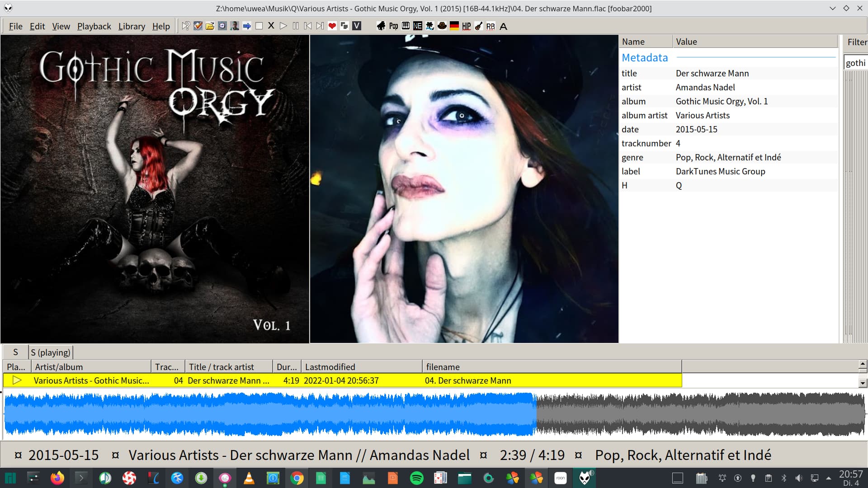The height and width of the screenshot is (488, 868).
Task: Click the disc drive toolbar icon
Action: pyautogui.click(x=222, y=26)
